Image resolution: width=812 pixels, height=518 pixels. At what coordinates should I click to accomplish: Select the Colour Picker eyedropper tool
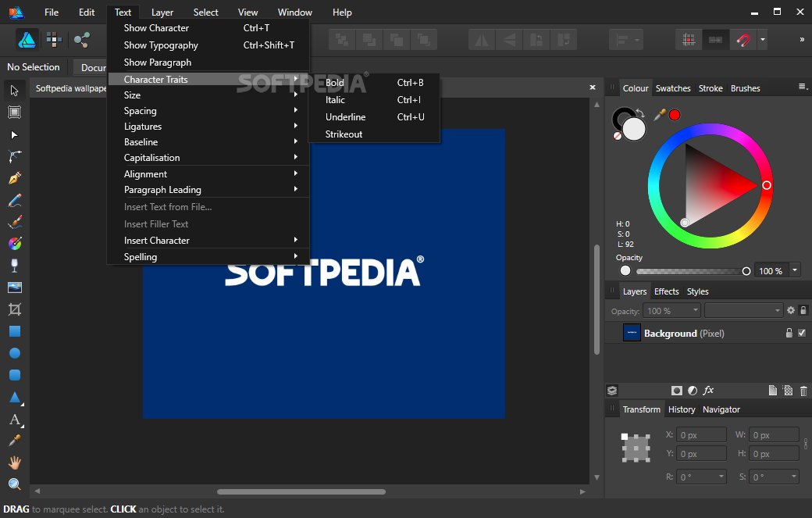(x=15, y=441)
